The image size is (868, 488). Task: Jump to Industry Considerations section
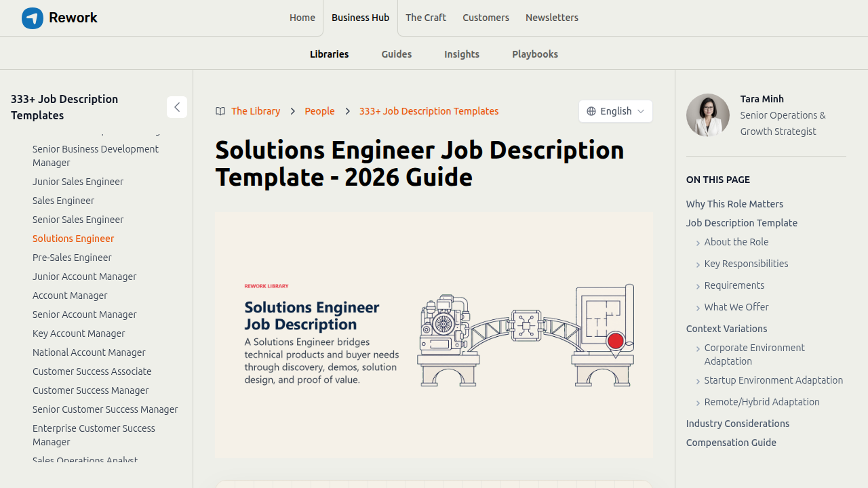(x=738, y=424)
